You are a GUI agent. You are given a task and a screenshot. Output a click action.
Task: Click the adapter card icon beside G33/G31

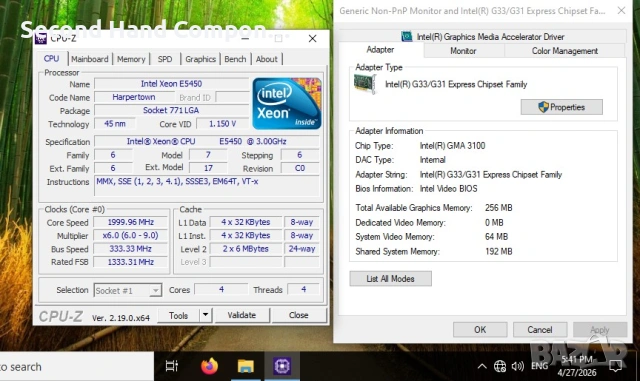point(364,84)
